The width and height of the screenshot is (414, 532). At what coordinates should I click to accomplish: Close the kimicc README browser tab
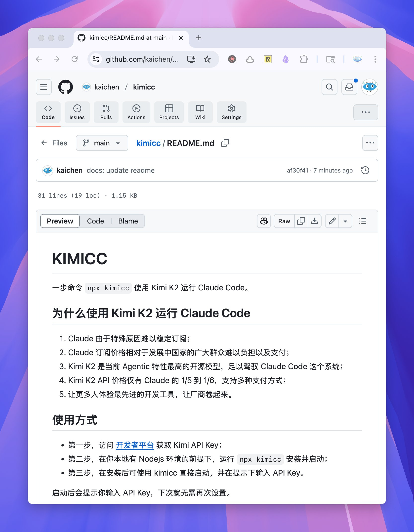pos(181,38)
